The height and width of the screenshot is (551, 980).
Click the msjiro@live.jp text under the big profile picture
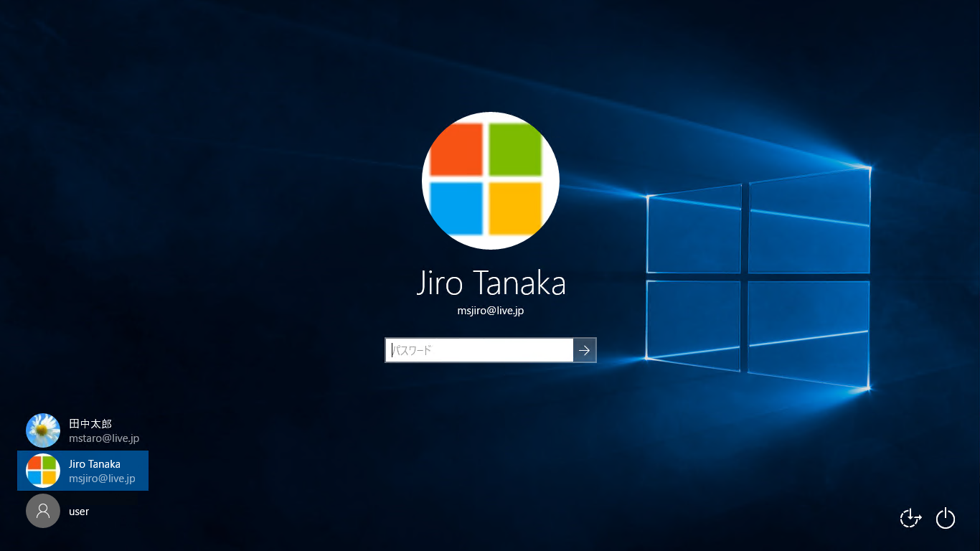[x=490, y=310]
